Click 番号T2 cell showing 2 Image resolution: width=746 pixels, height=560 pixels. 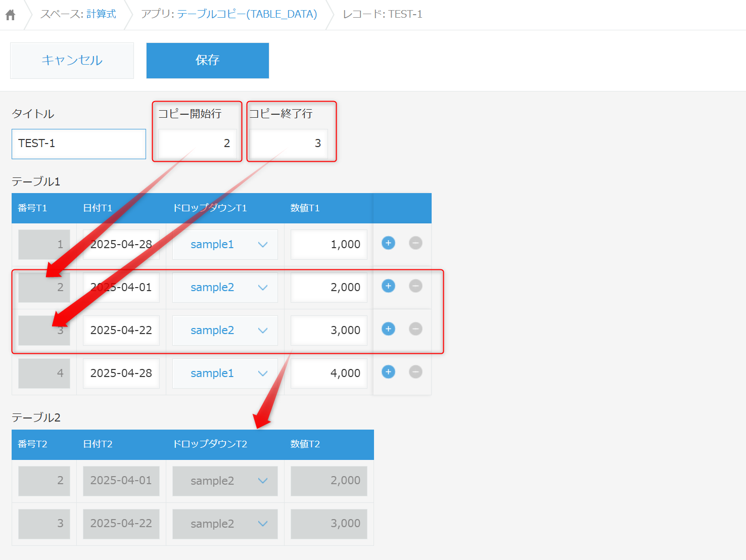coord(44,481)
